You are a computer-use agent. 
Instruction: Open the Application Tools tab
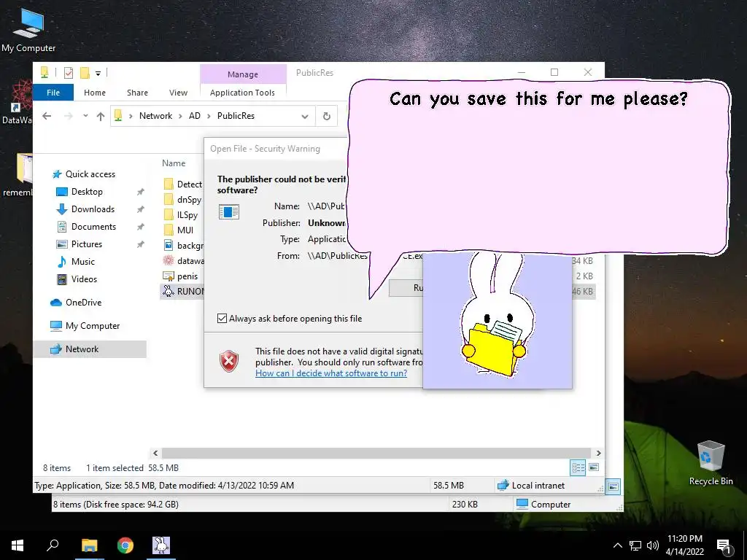coord(242,93)
